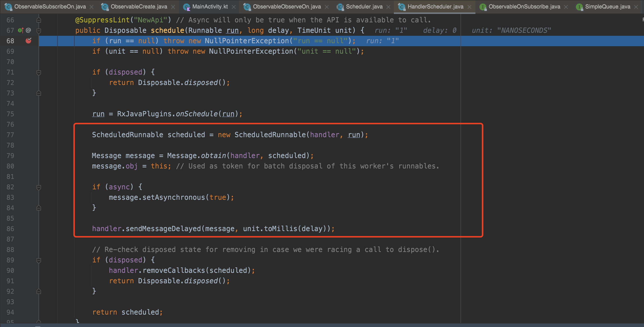Click the Kotlin icon on MainActivity.kt tab
This screenshot has height=327, width=644.
[186, 7]
